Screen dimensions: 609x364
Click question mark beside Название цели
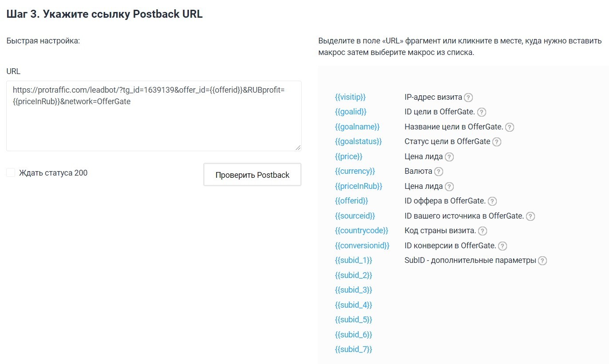[510, 127]
